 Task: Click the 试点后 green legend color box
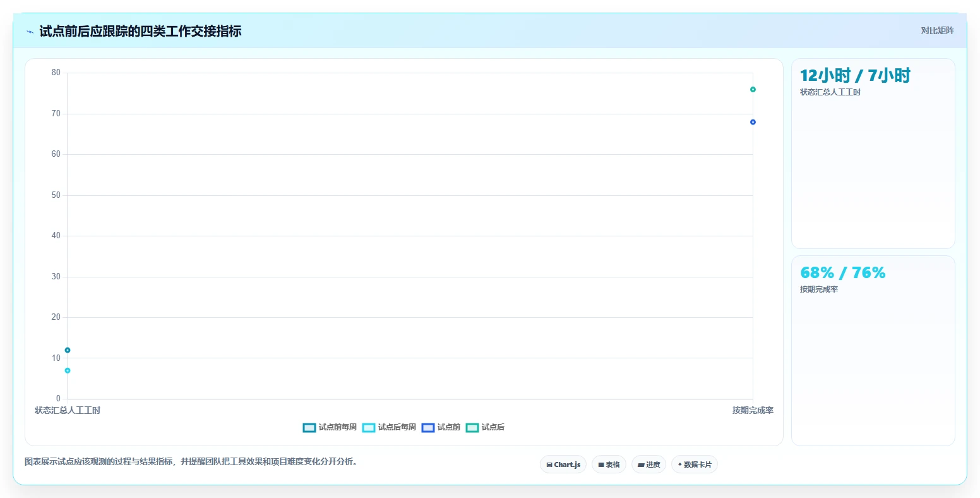[x=472, y=428]
